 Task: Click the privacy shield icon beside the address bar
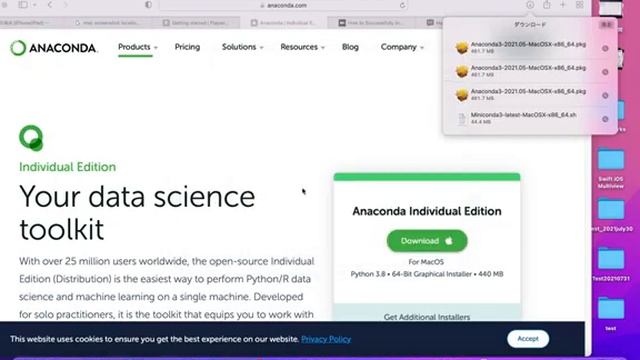click(148, 5)
